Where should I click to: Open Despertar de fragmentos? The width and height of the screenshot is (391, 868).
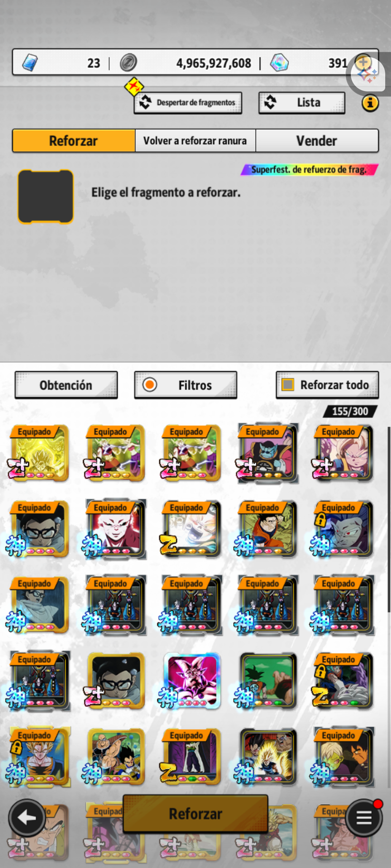[x=188, y=103]
